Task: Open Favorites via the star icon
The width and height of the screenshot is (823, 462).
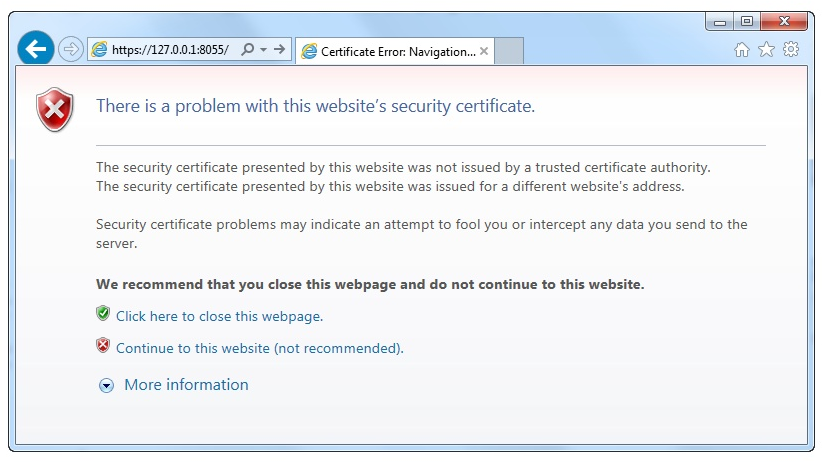Action: click(766, 50)
